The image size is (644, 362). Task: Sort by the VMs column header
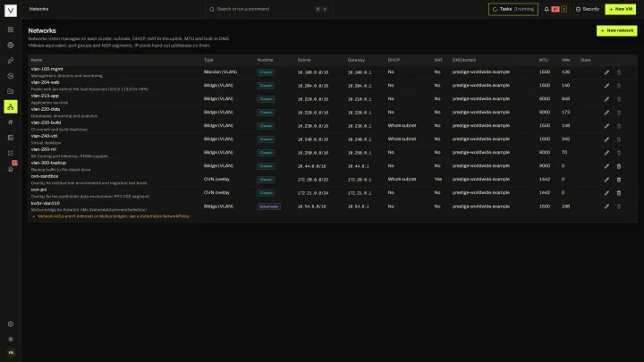565,60
